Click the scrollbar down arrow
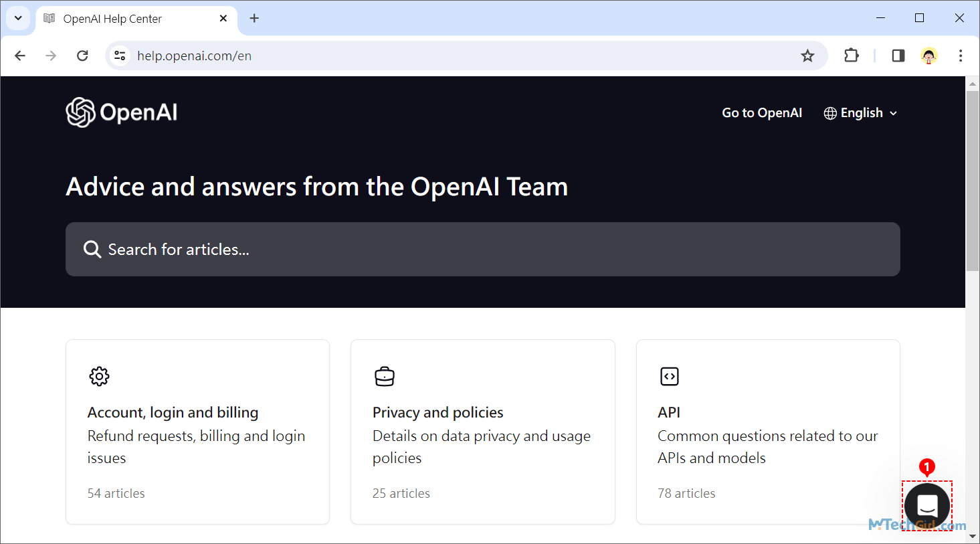 (x=973, y=537)
